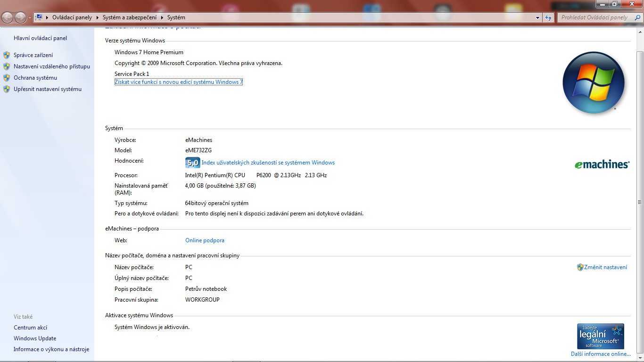Click the vertical scrollbar thumb
644x362 pixels.
640,203
